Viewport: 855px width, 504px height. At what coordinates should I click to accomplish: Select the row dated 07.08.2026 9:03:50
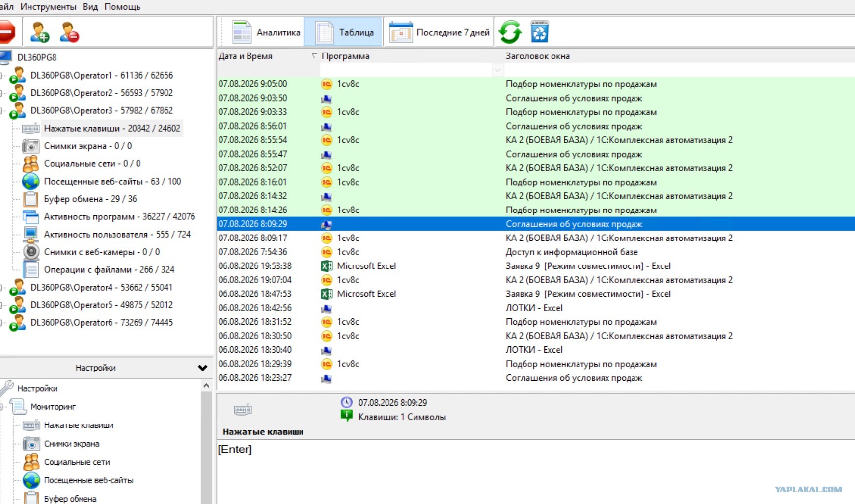[536, 98]
